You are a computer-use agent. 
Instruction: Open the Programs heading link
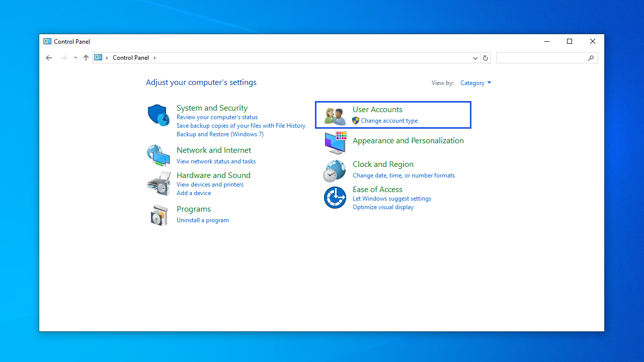194,209
